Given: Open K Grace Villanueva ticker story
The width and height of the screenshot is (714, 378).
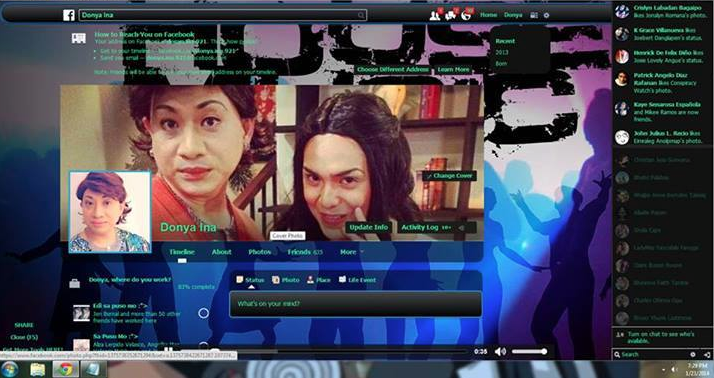Looking at the screenshot, I should (662, 34).
